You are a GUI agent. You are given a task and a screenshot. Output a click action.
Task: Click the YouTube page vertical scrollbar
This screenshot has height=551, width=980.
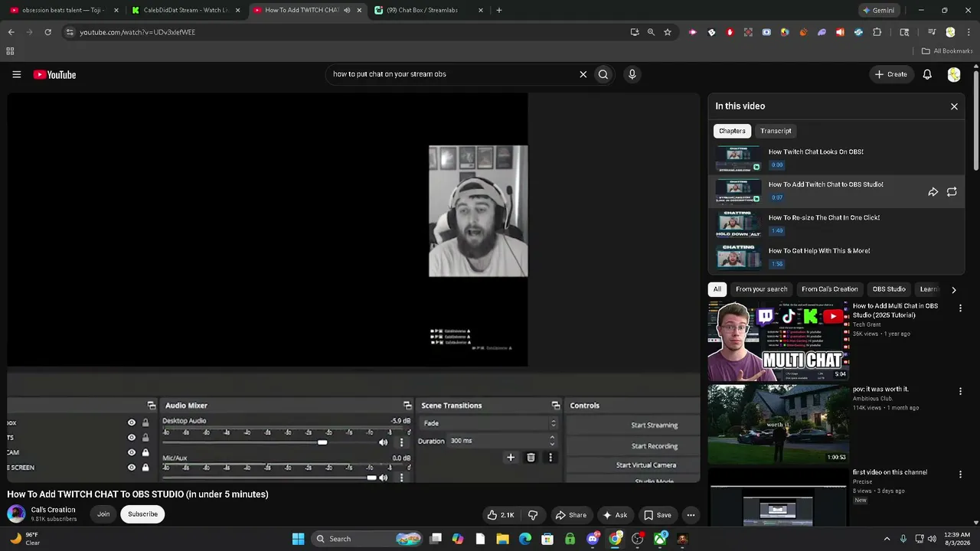pos(975,121)
